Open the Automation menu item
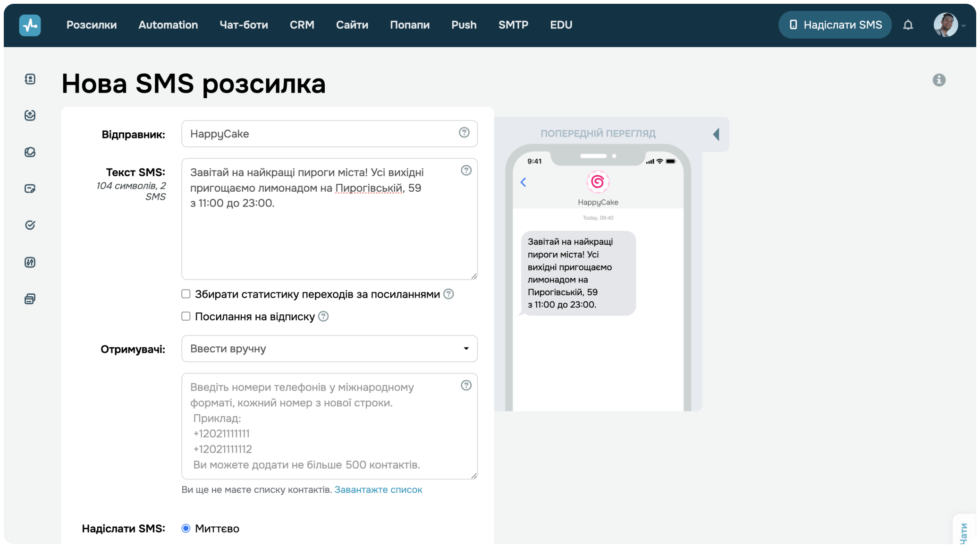The image size is (980, 548). click(168, 25)
